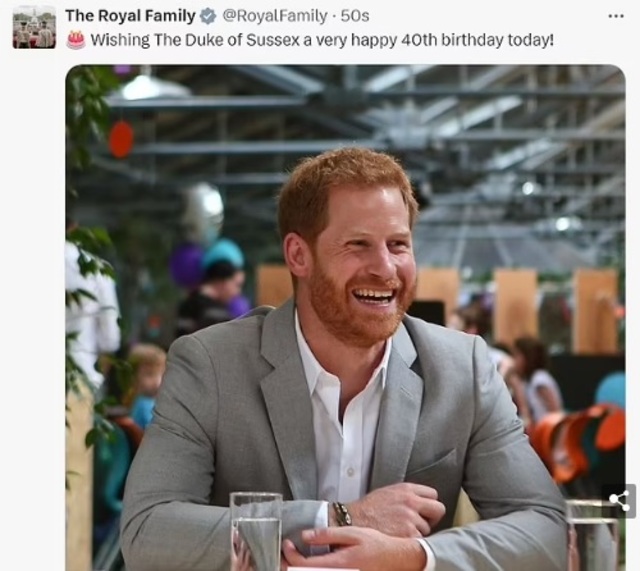640x571 pixels.
Task: Open The Royal Family account name
Action: tap(130, 16)
